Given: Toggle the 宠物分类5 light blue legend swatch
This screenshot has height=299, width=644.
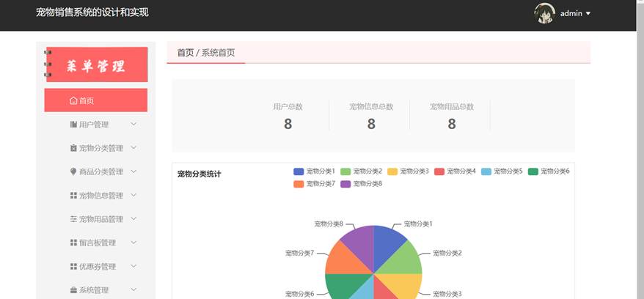Looking at the screenshot, I should (x=486, y=171).
